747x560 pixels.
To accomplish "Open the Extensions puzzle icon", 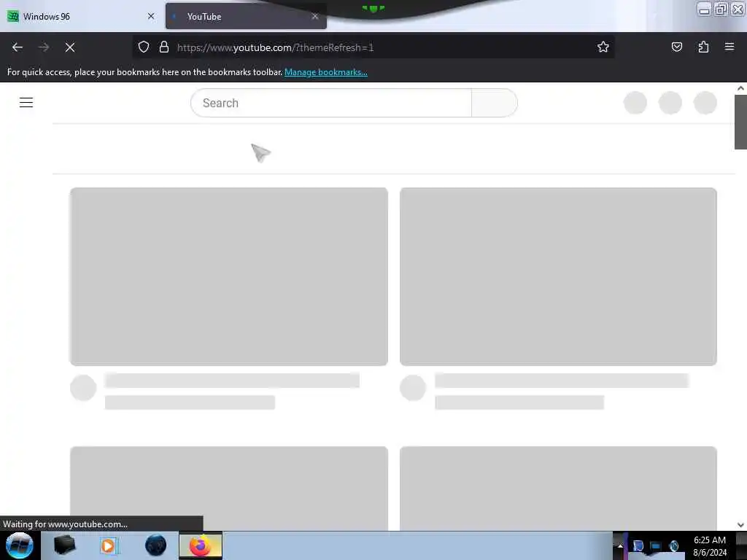I will coord(703,47).
